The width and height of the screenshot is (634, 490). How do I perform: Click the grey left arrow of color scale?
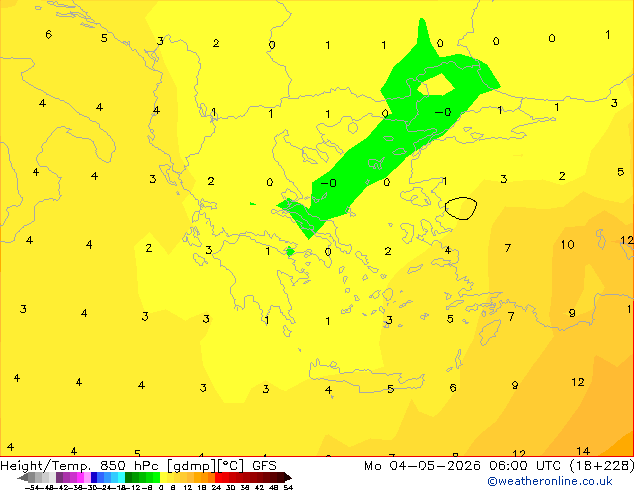coord(23,477)
